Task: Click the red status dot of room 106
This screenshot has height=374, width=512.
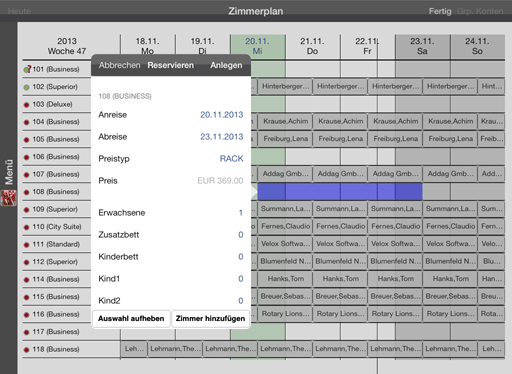Action: point(26,157)
